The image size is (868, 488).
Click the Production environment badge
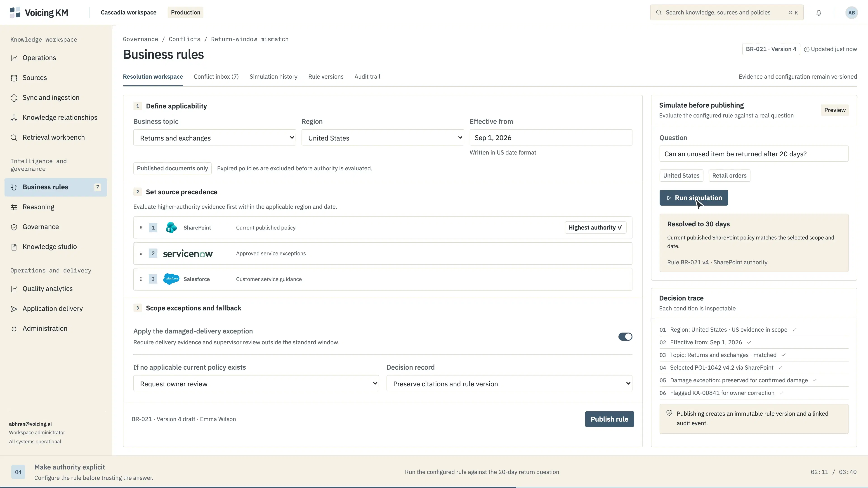(185, 12)
